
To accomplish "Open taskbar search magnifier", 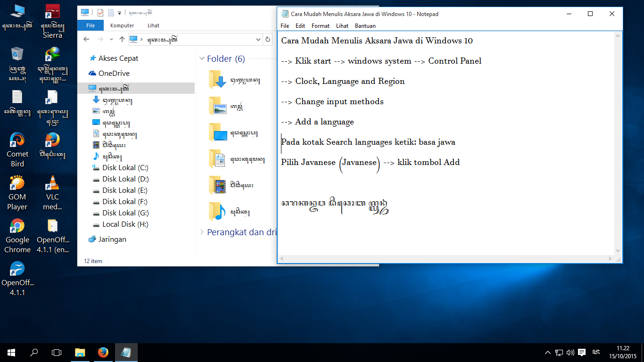I will (x=34, y=352).
